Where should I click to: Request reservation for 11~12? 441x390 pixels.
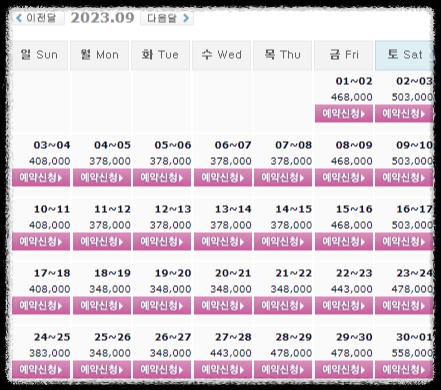102,242
